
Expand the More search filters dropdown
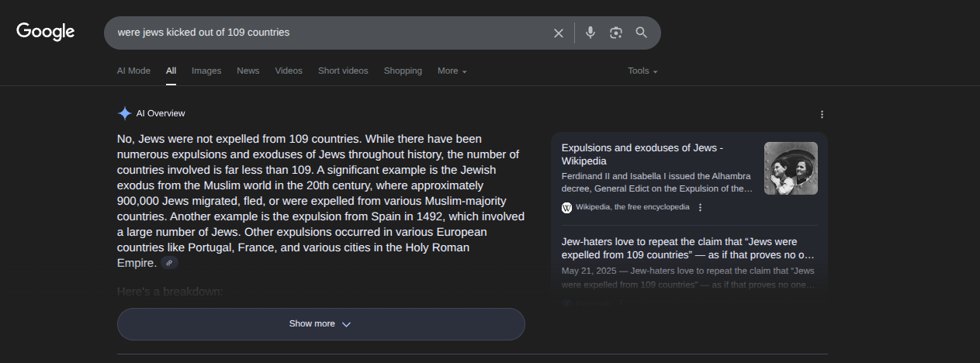tap(452, 71)
